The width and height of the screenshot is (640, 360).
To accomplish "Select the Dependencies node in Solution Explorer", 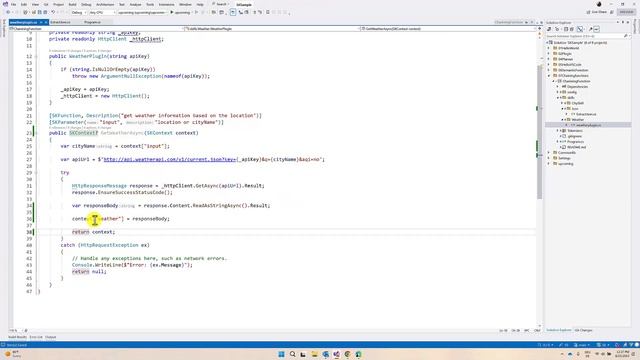I will pos(577,87).
